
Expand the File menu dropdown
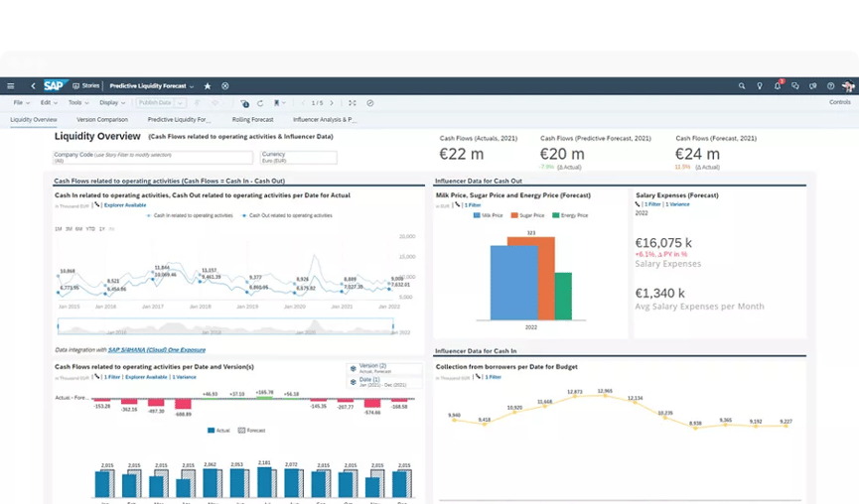[x=20, y=103]
